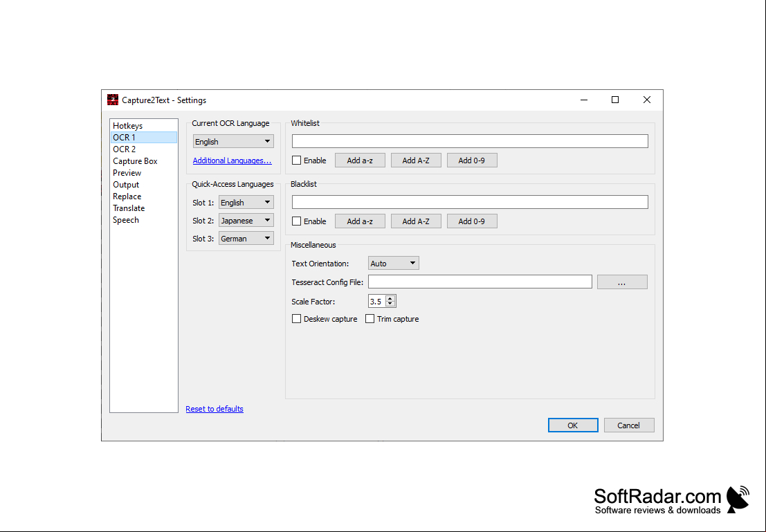Open the Hotkeys settings page

coord(144,125)
